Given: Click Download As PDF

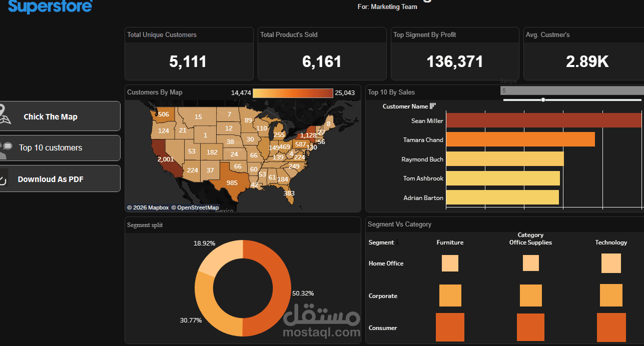Looking at the screenshot, I should point(60,178).
